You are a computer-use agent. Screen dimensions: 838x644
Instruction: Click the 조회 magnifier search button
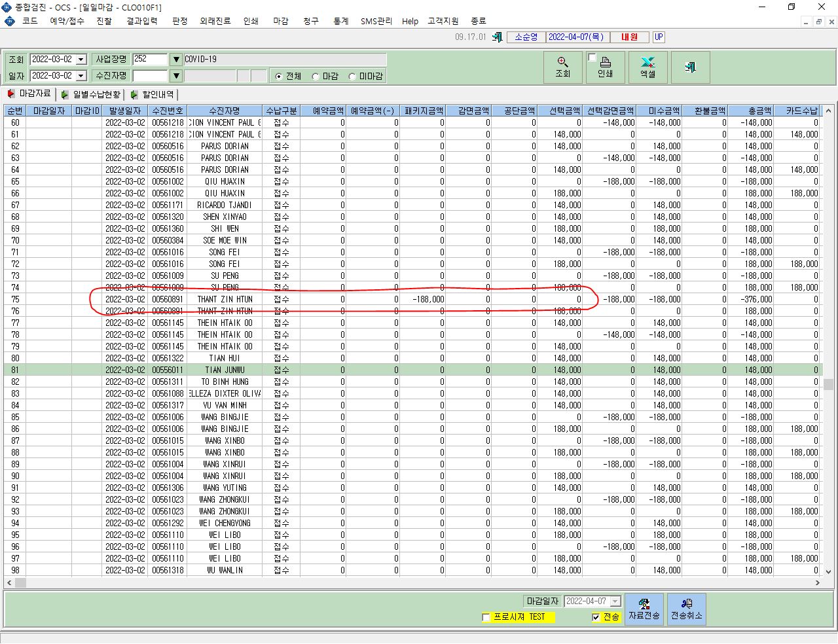pos(562,67)
